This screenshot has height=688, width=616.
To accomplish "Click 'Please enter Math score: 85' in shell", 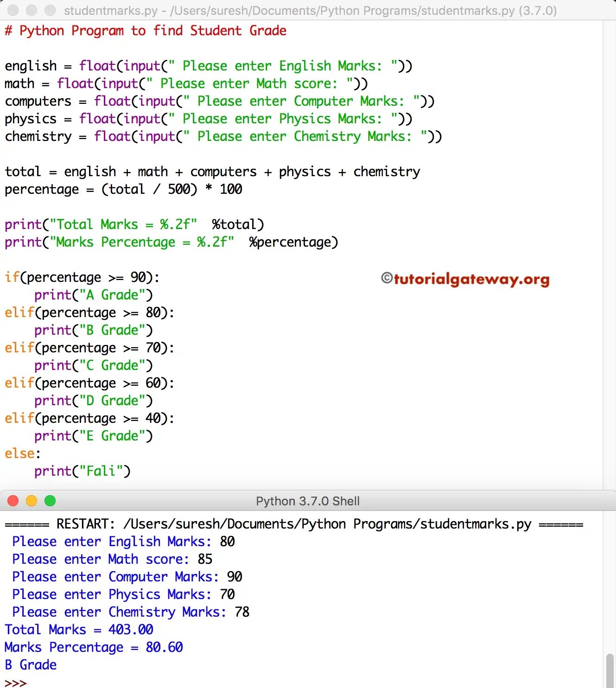I will (x=112, y=559).
